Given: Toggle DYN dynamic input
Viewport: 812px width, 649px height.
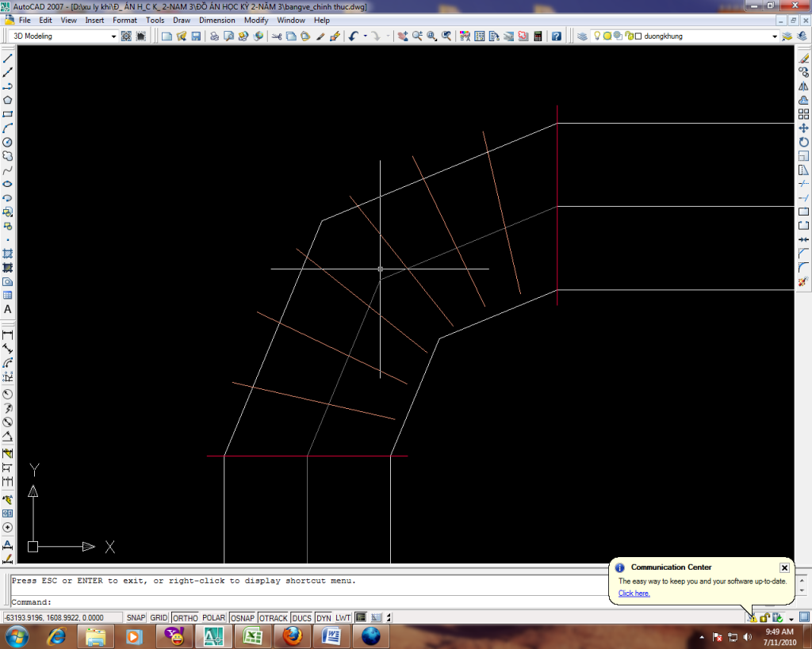Looking at the screenshot, I should tap(324, 617).
